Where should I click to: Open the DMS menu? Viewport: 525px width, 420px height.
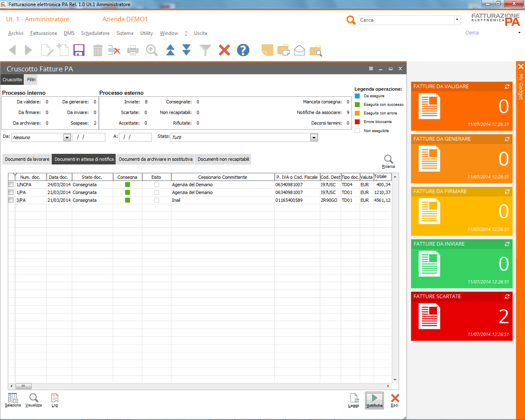pyautogui.click(x=69, y=33)
